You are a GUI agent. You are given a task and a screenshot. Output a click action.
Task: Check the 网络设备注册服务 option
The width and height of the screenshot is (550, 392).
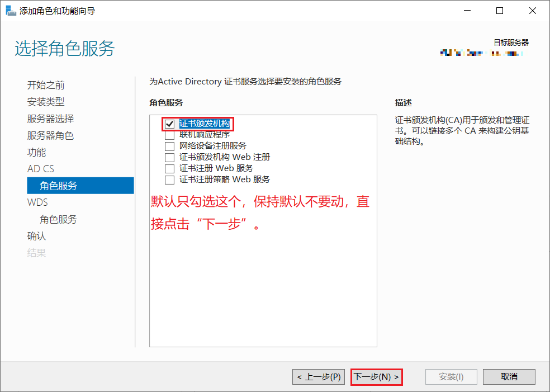pos(169,146)
